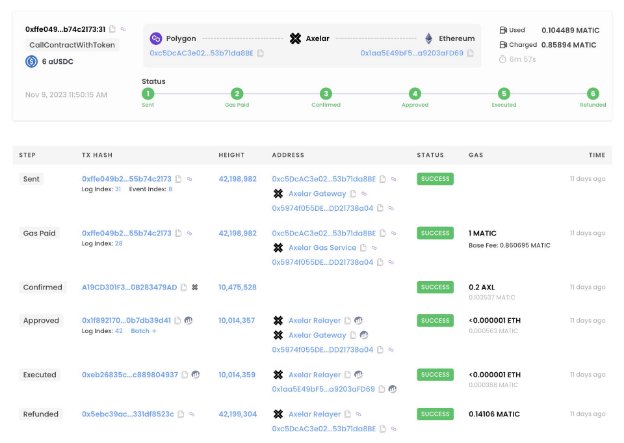Click the Ethereum explorer icon in Approved row
Image resolution: width=624 pixels, height=443 pixels.
[x=188, y=320]
